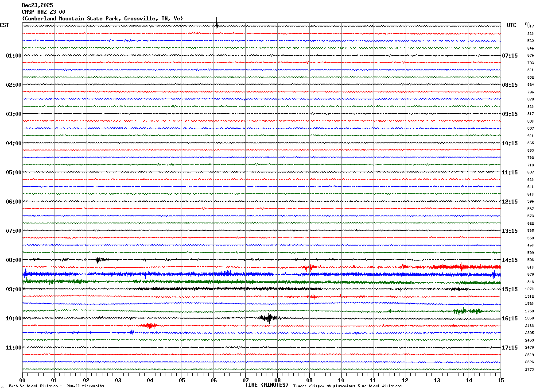Click minute 03 on the time axis
Screen dimensions: 536x392
tap(118, 380)
